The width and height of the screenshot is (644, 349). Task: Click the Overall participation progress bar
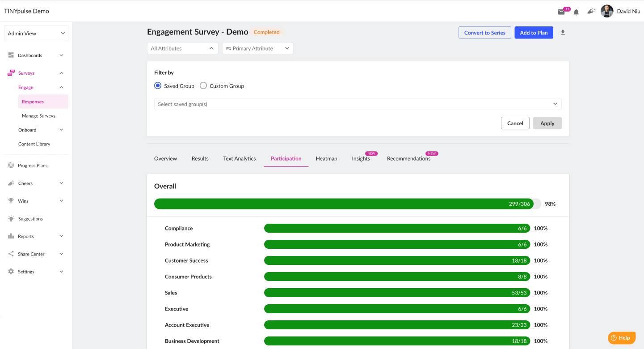tap(348, 204)
